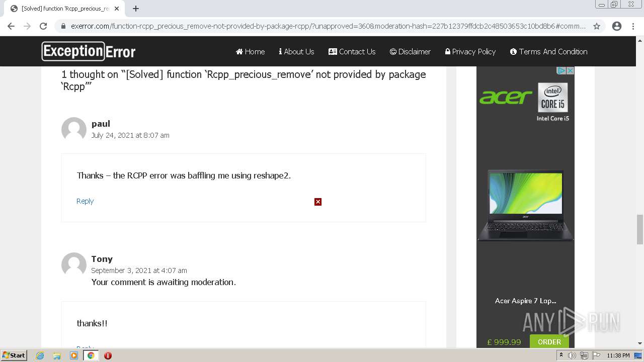The width and height of the screenshot is (644, 362).
Task: Open comment permalink September 3, 2021 at 4:07 am
Action: tap(139, 270)
